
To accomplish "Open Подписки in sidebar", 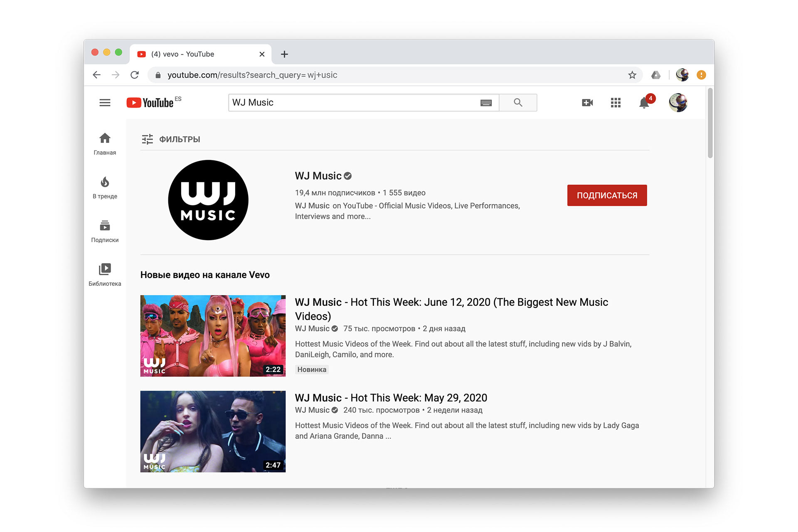I will (105, 231).
